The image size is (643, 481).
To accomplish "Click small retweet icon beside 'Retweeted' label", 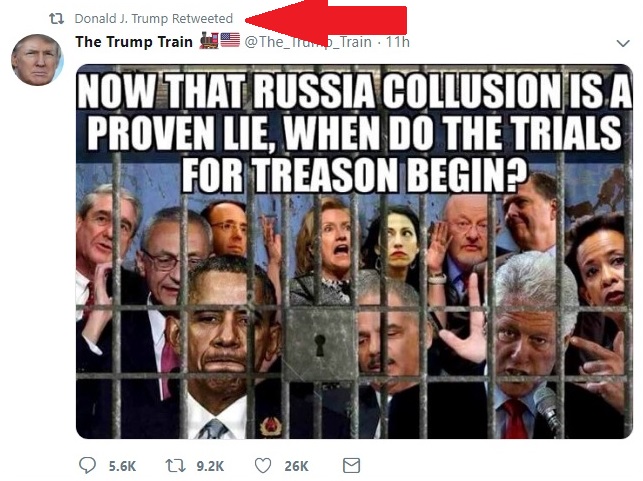I will coord(57,19).
